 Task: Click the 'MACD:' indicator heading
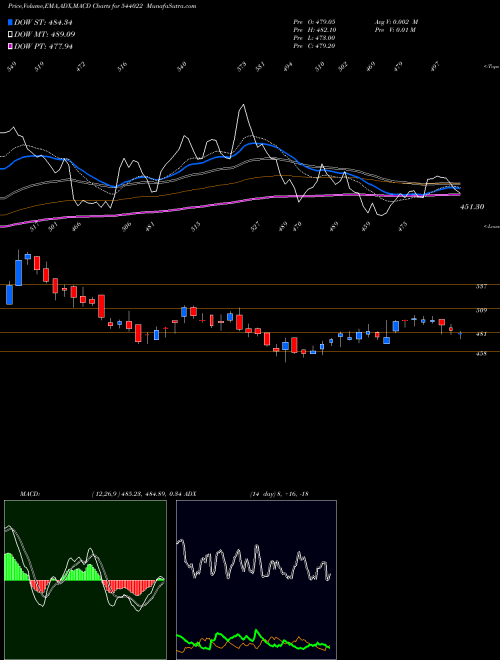[x=30, y=494]
